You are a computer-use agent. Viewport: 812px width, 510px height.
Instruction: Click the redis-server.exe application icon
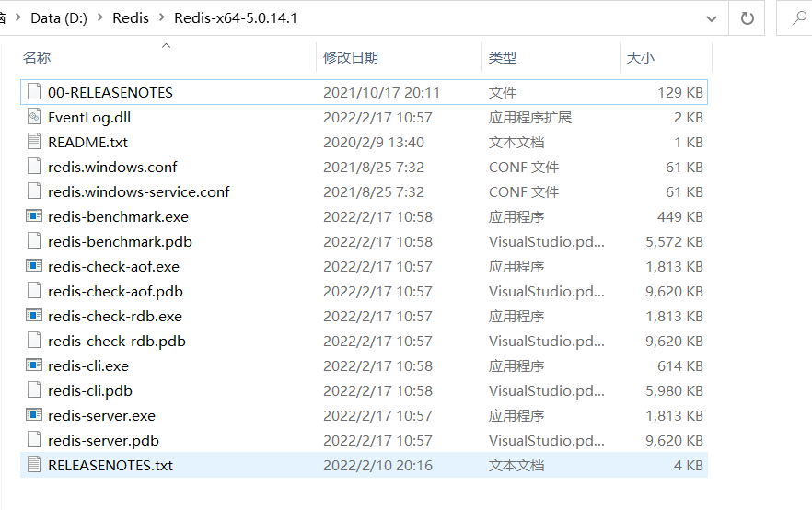click(x=34, y=415)
